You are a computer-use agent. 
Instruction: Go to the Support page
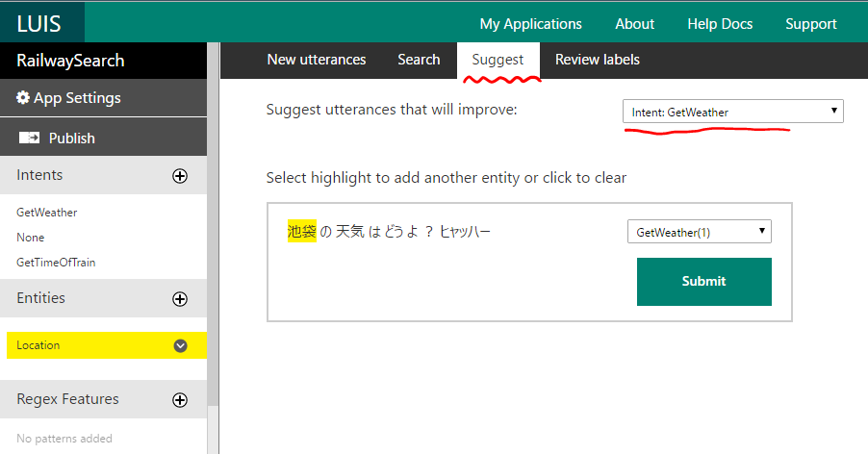(x=811, y=24)
